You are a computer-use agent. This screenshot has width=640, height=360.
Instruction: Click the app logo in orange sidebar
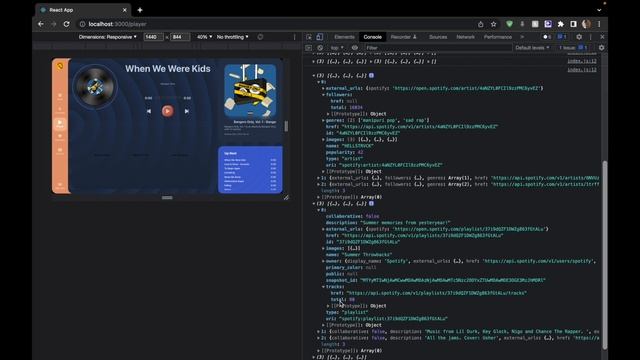60,66
